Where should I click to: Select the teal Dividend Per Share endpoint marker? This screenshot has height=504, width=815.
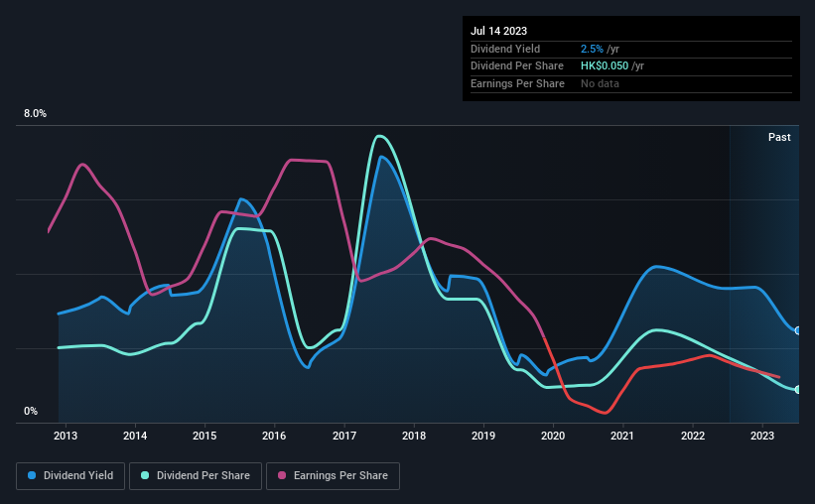[x=798, y=390]
